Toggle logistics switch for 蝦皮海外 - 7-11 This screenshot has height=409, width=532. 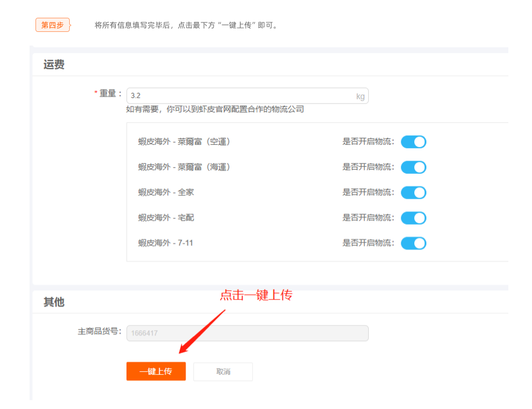point(413,243)
